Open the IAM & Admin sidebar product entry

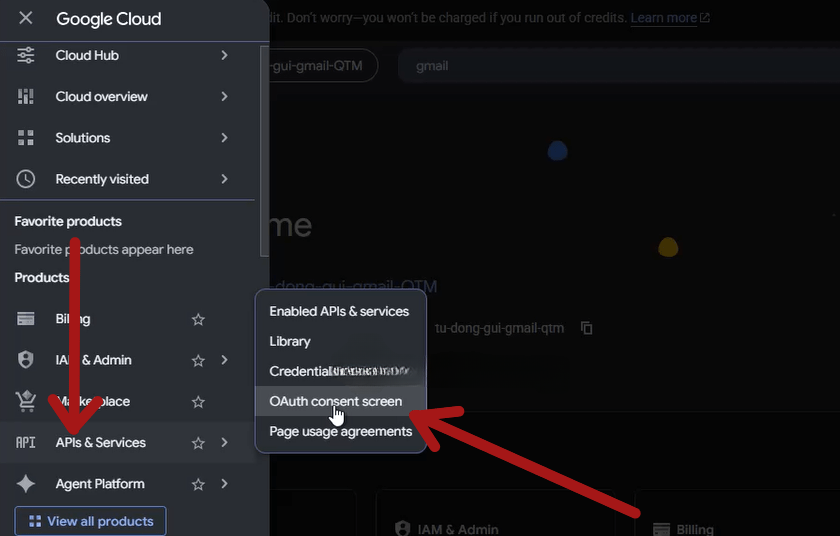click(127, 360)
